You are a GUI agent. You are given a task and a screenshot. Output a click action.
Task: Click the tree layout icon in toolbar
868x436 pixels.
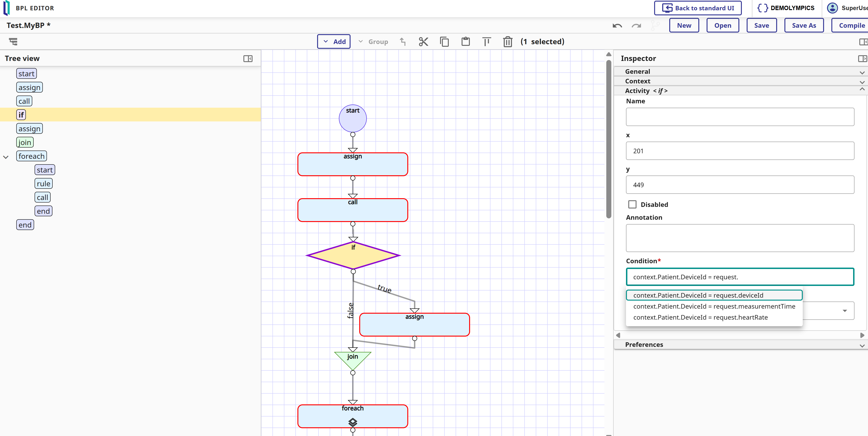tap(13, 41)
